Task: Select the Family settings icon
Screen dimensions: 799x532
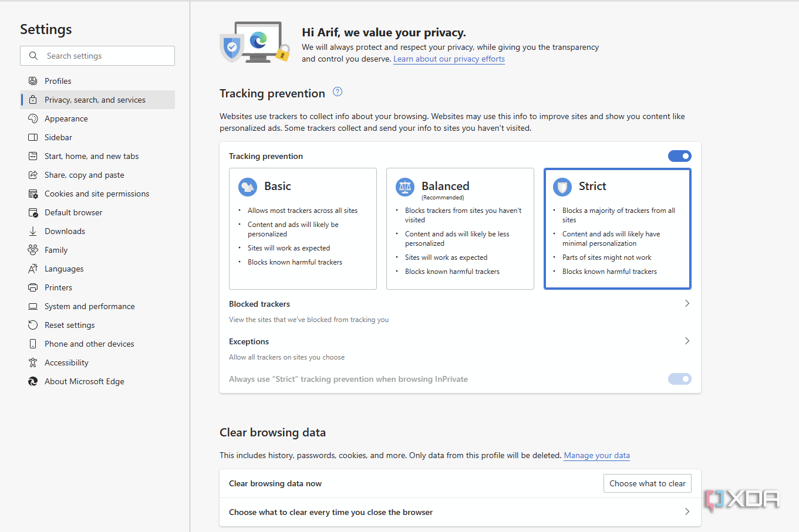Action: [33, 249]
